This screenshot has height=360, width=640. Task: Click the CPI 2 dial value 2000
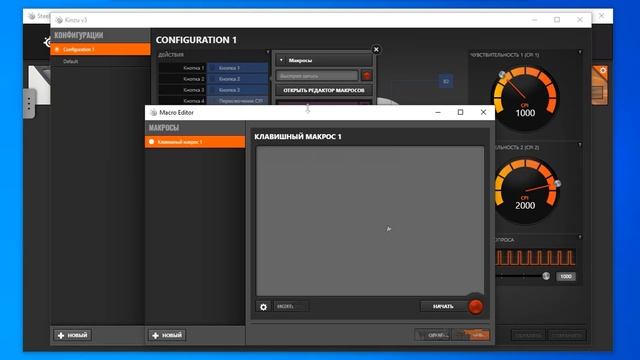(x=525, y=205)
